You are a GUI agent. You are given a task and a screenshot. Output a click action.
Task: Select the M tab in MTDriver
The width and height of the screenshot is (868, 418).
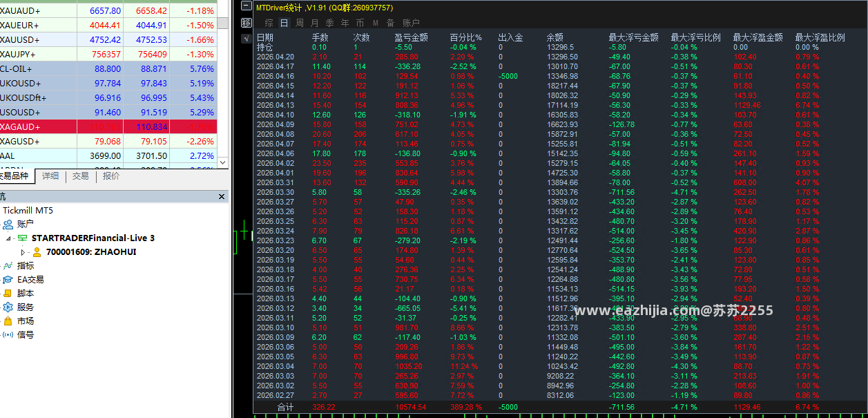coord(376,23)
